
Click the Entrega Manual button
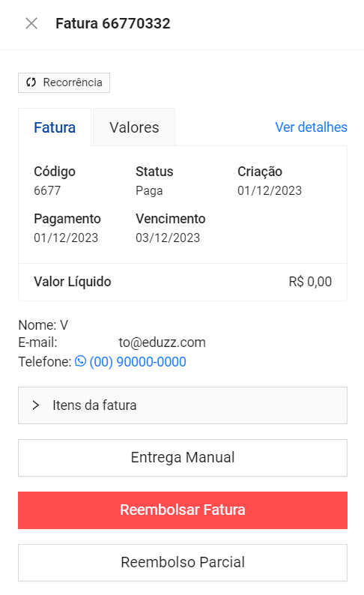click(x=183, y=458)
